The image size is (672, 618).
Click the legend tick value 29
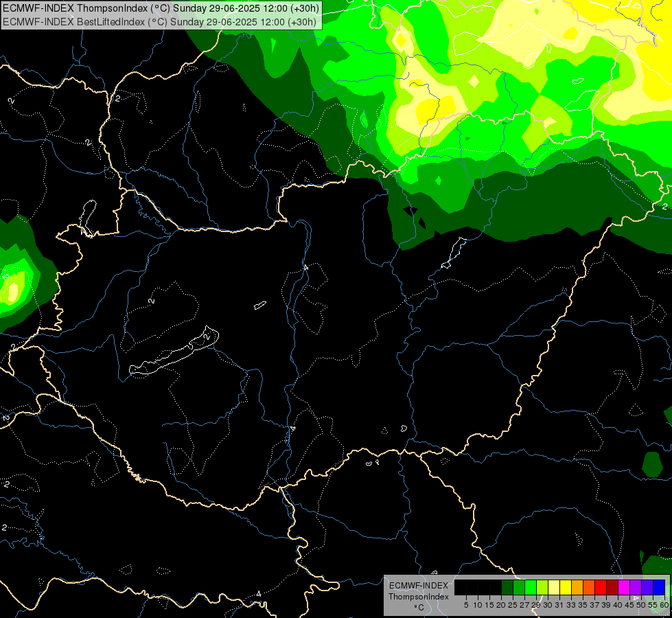click(x=536, y=605)
